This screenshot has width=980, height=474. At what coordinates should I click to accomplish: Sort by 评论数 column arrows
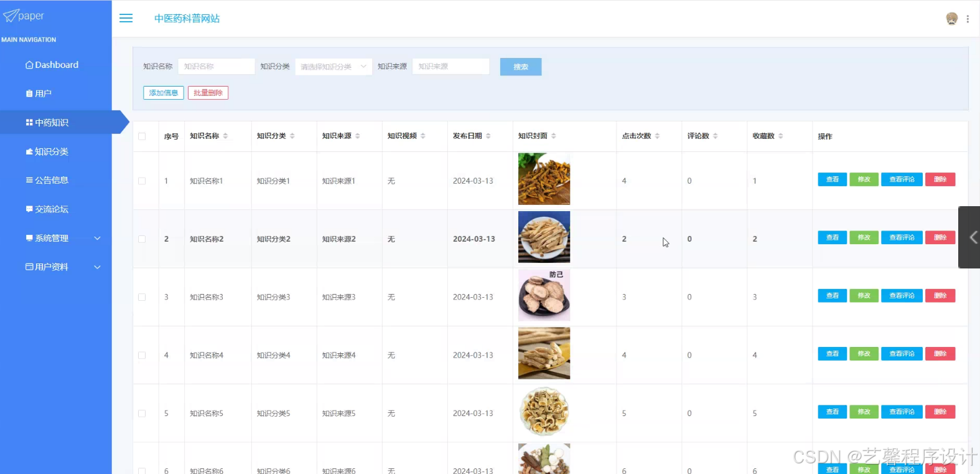tap(715, 136)
